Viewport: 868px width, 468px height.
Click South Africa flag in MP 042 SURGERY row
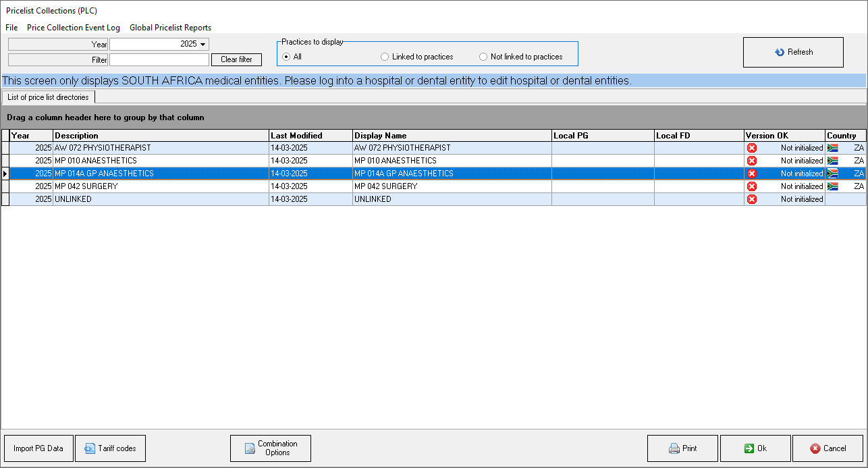(x=832, y=186)
